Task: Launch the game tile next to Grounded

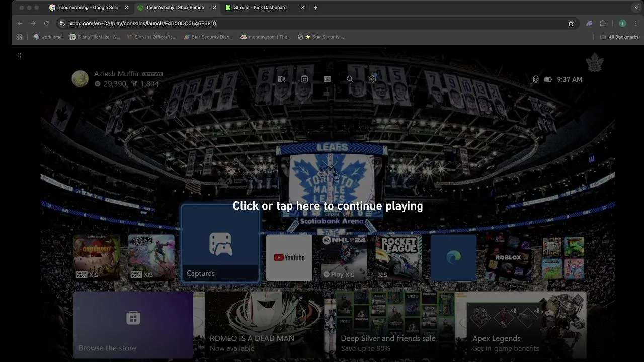Action: [151, 257]
